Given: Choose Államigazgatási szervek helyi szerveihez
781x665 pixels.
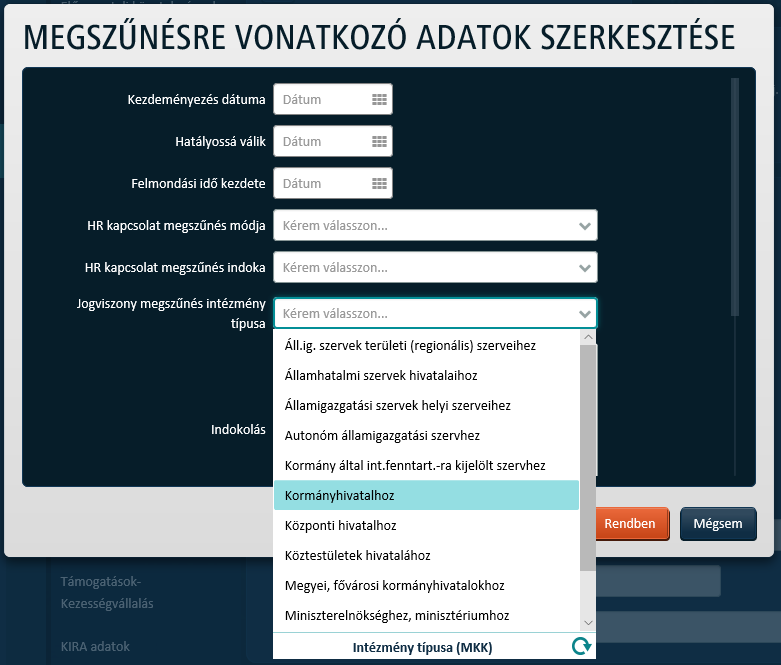Looking at the screenshot, I should point(397,406).
